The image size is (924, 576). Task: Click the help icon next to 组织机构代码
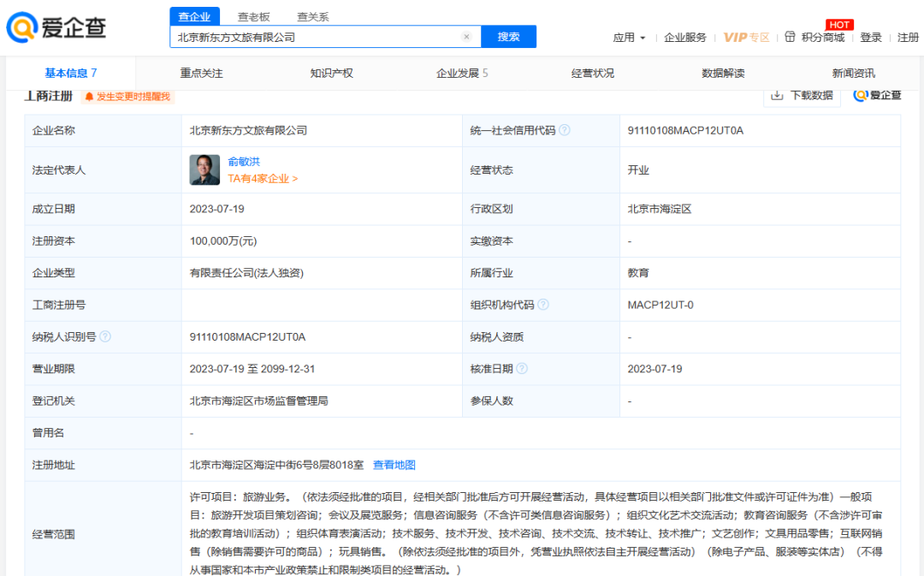coord(543,305)
